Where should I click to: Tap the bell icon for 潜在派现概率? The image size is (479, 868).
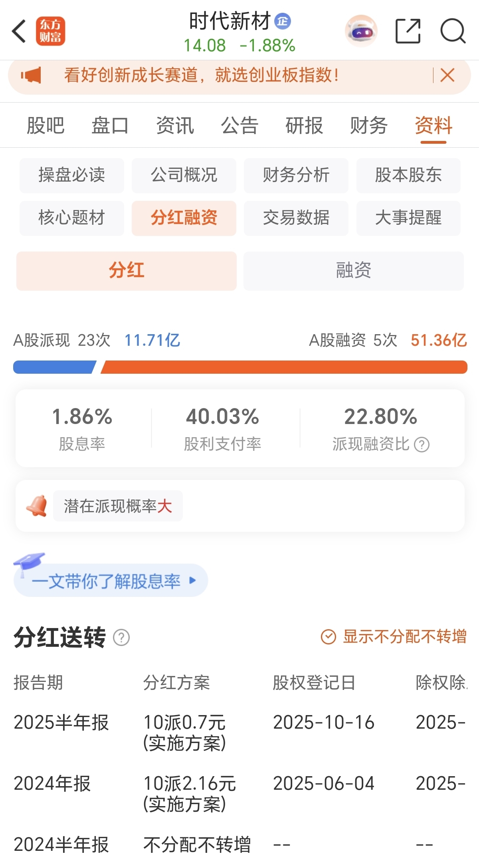pyautogui.click(x=37, y=506)
